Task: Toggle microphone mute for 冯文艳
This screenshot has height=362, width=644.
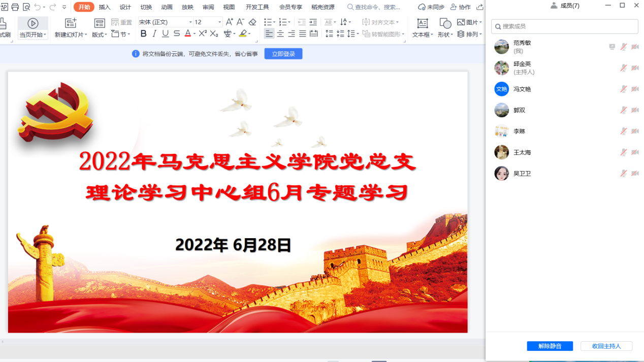Action: tap(623, 89)
